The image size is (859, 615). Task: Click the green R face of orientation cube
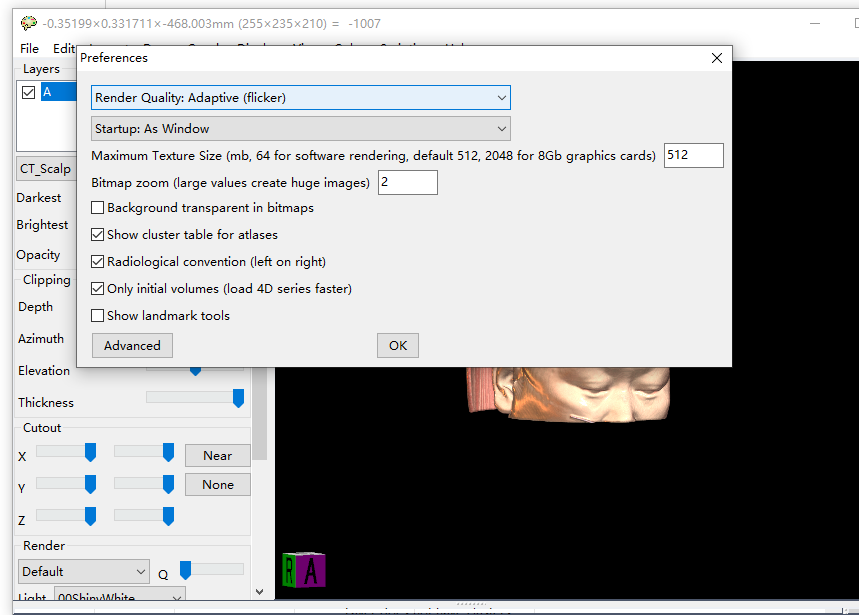click(290, 571)
